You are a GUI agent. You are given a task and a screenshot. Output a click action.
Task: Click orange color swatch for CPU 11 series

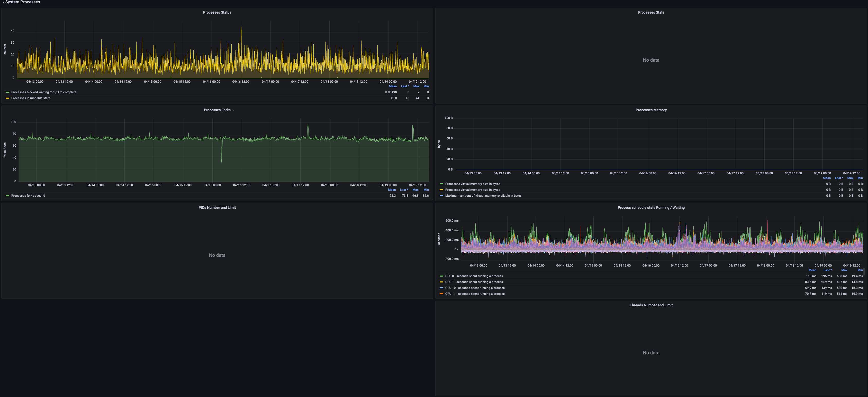[441, 294]
